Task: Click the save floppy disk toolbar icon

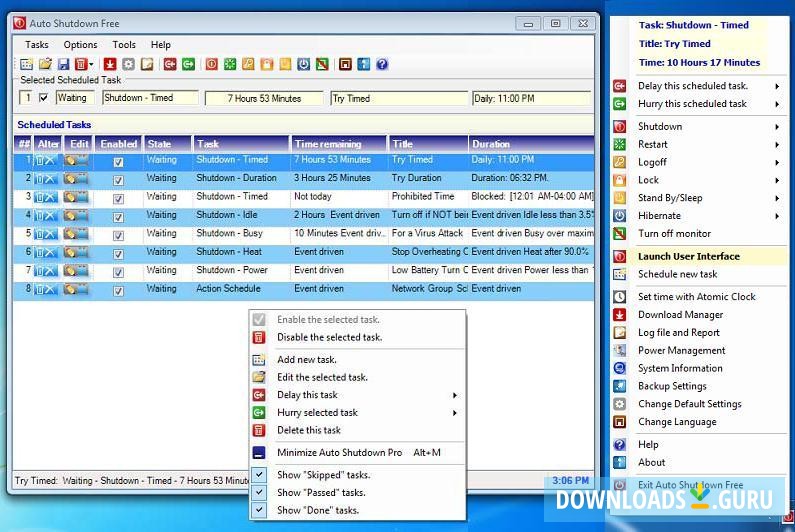Action: (x=63, y=64)
